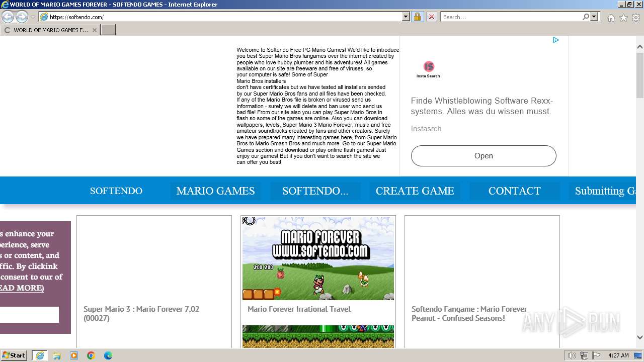Stop page loading with the red X
This screenshot has width=644, height=362.
431,17
